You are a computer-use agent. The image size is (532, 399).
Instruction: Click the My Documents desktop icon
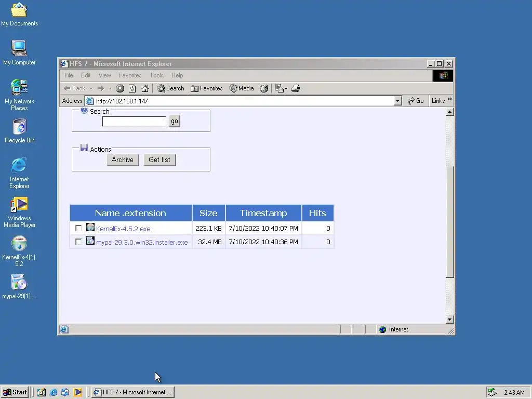(19, 14)
